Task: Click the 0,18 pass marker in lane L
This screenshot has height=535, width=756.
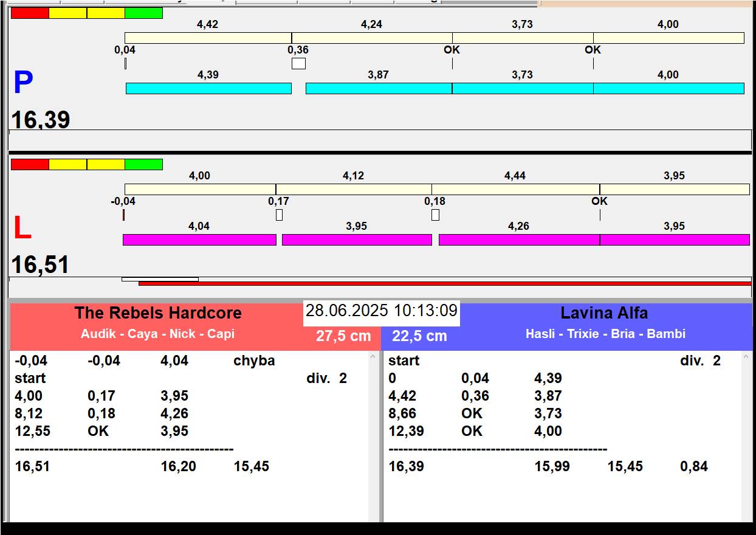Action: tap(435, 215)
